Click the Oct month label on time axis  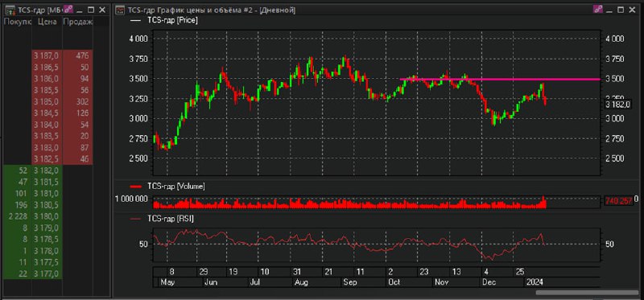click(x=394, y=282)
